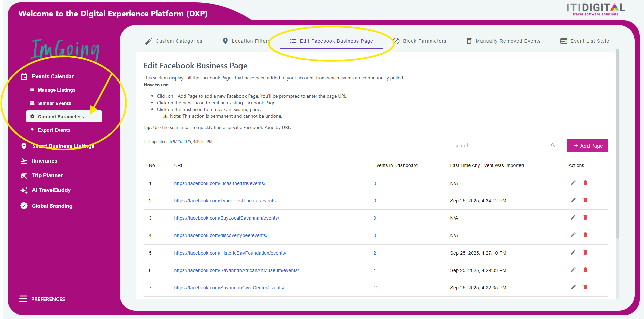The image size is (644, 319).
Task: Open the Event List Style tab
Action: [585, 41]
